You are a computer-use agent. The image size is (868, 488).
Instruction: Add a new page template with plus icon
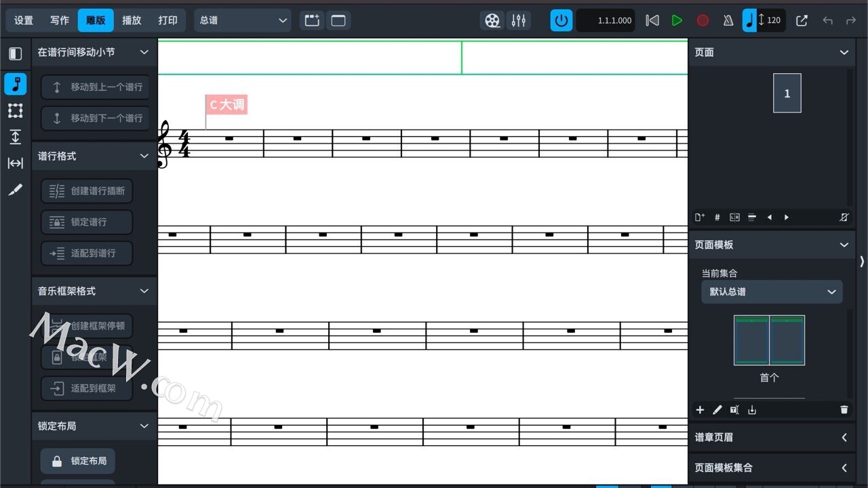701,410
